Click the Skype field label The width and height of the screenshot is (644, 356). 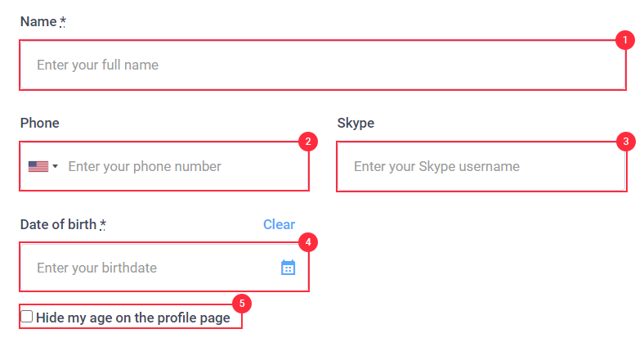[x=356, y=123]
